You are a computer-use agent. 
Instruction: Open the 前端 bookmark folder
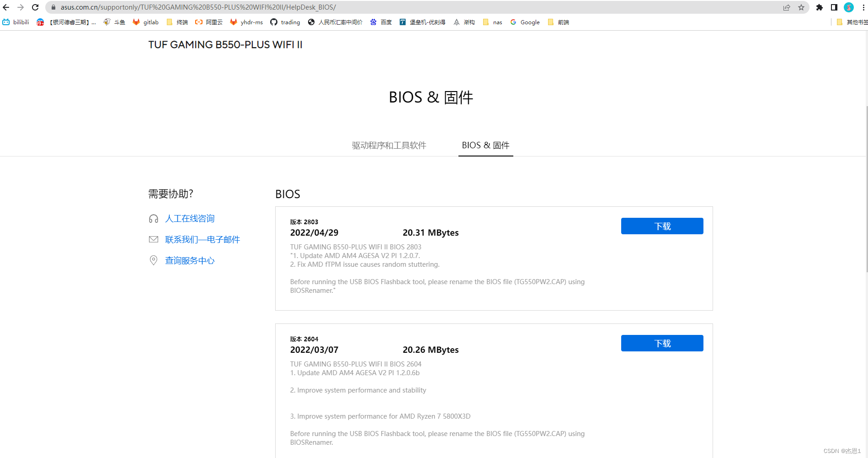559,22
